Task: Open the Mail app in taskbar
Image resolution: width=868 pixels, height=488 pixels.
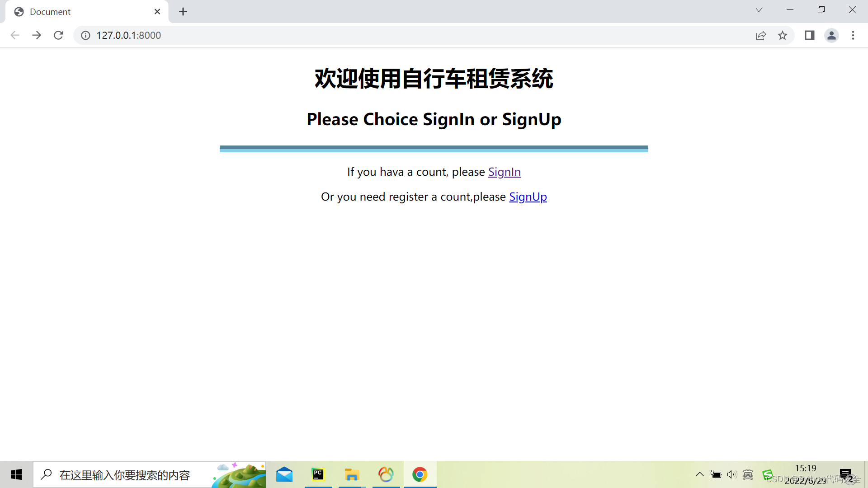Action: click(x=284, y=474)
